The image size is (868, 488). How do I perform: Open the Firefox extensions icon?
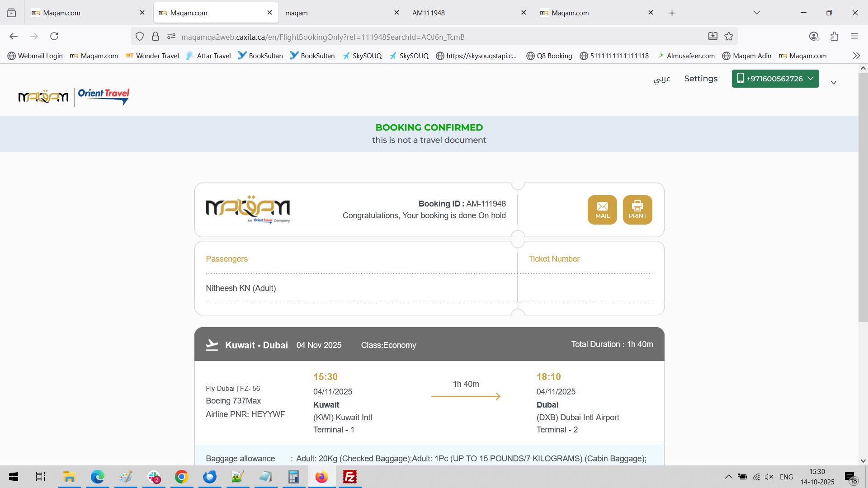834,36
